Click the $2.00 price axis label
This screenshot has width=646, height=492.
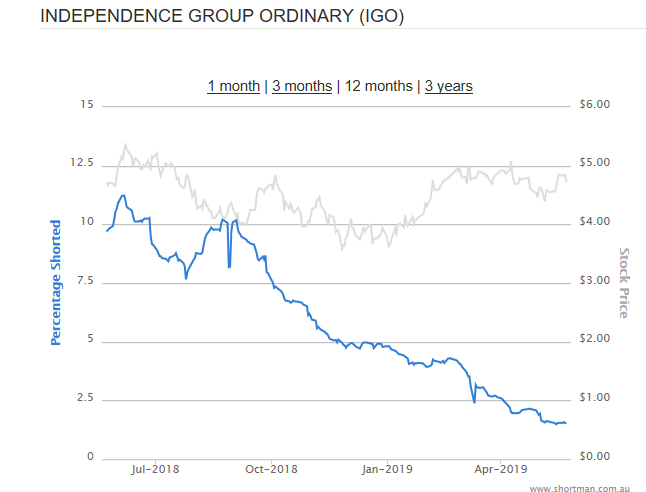(x=595, y=339)
